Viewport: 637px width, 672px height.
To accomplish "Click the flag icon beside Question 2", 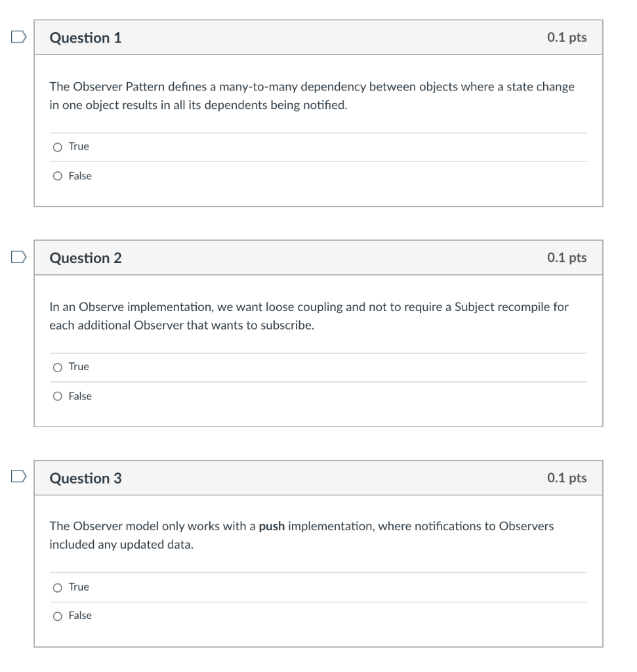I will [x=18, y=258].
